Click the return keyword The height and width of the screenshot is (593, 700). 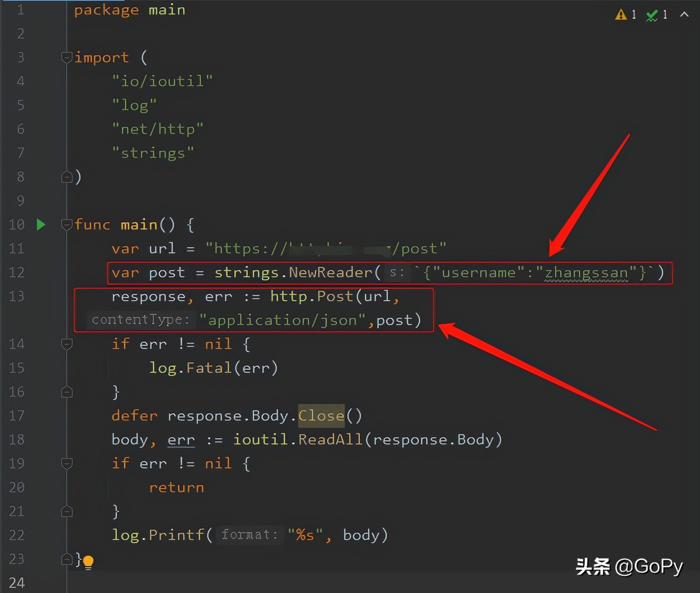[177, 488]
